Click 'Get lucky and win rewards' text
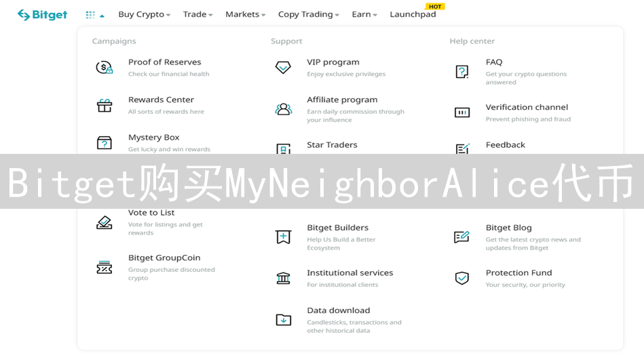This screenshot has width=644, height=362. tap(169, 149)
